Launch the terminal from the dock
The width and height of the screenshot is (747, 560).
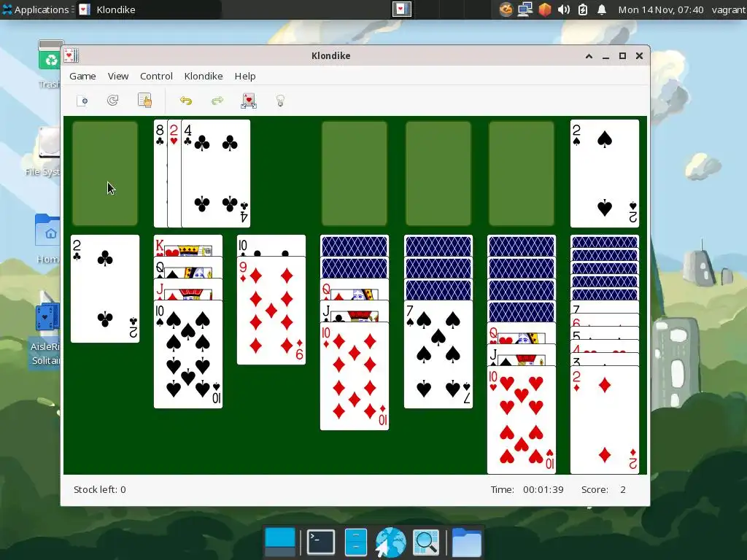tap(321, 542)
